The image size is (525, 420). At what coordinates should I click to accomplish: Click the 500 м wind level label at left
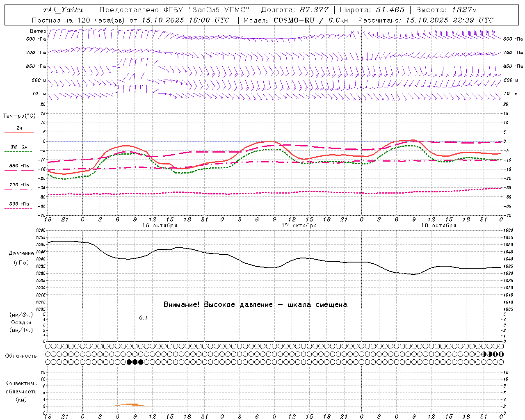[39, 80]
